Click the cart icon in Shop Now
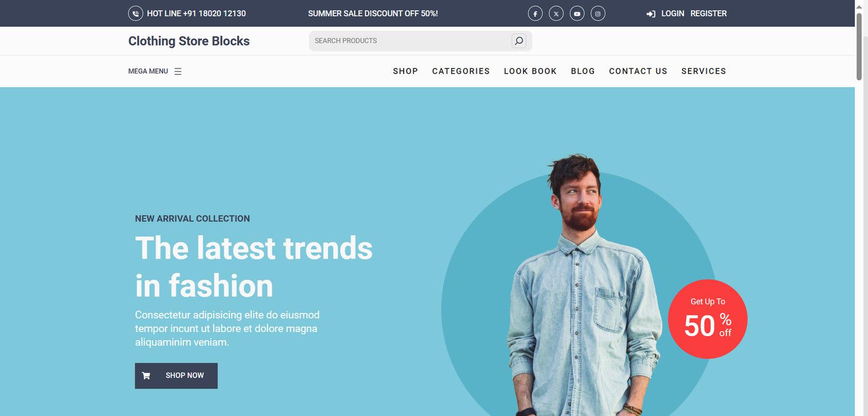The width and height of the screenshot is (868, 416). (x=146, y=375)
